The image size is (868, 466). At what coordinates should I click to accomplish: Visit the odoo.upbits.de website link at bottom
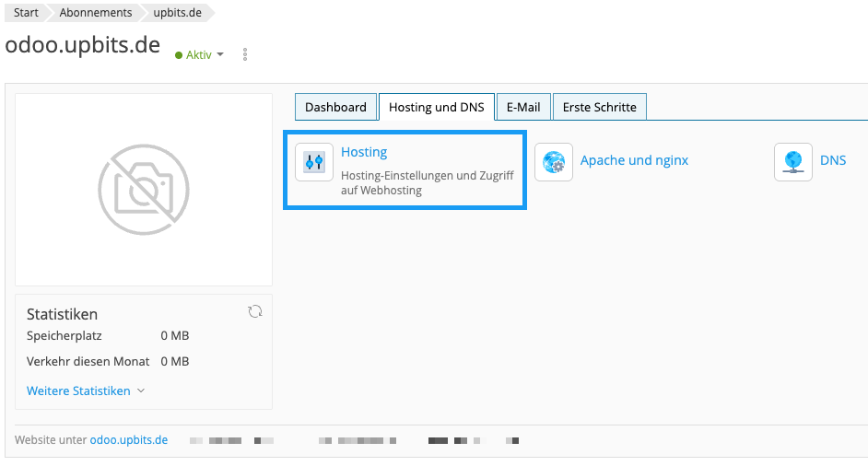(x=129, y=440)
